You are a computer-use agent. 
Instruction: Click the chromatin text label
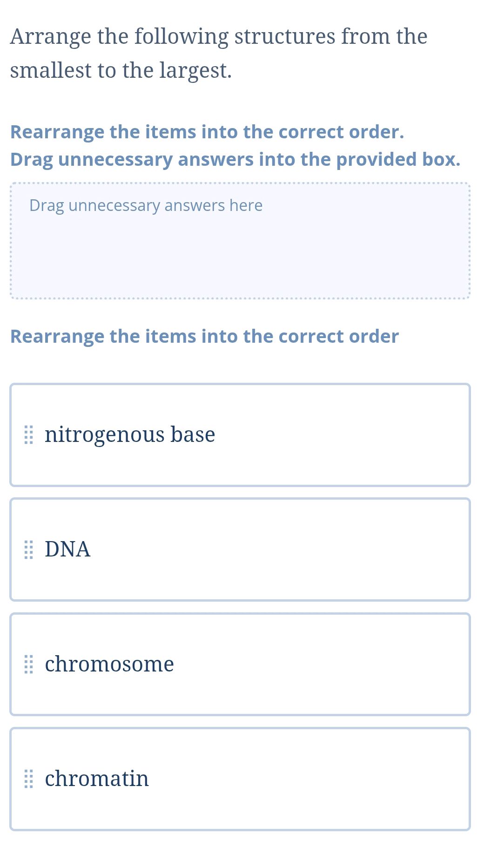[96, 778]
